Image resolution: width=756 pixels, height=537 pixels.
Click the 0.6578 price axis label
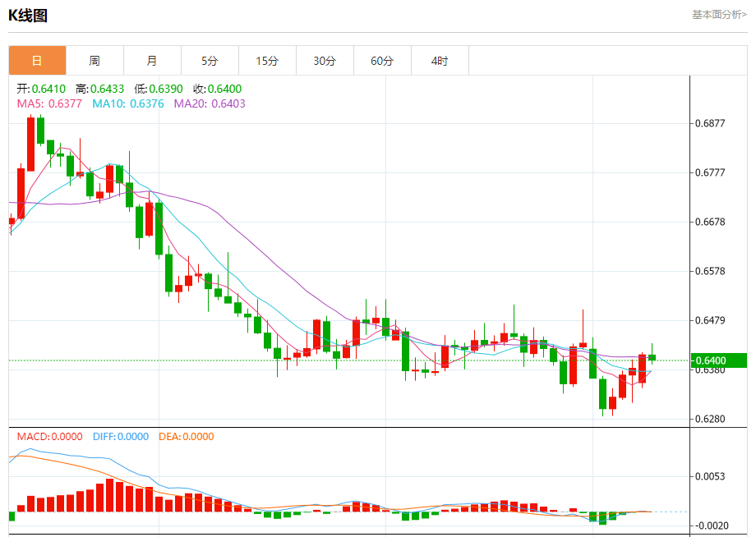coord(710,271)
